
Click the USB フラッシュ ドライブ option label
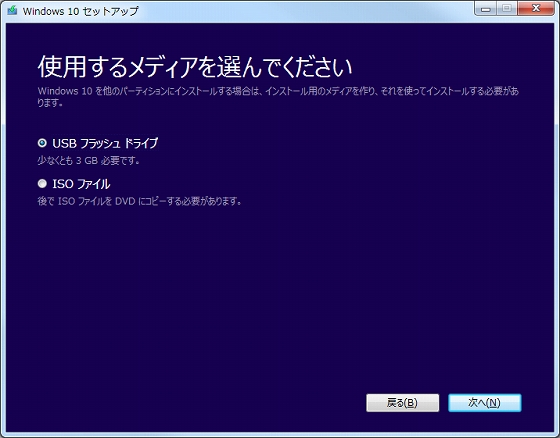(105, 143)
